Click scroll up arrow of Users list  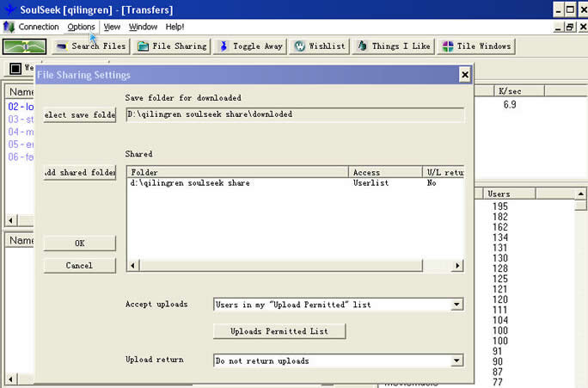click(580, 194)
